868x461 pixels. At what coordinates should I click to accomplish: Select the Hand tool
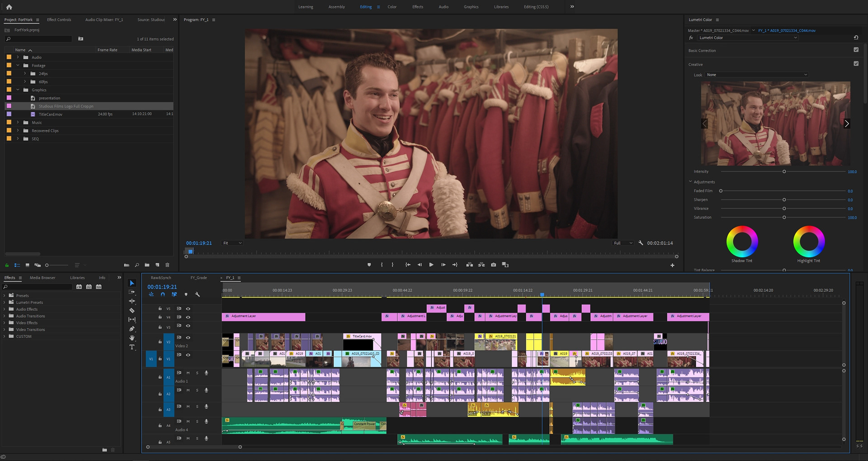132,338
